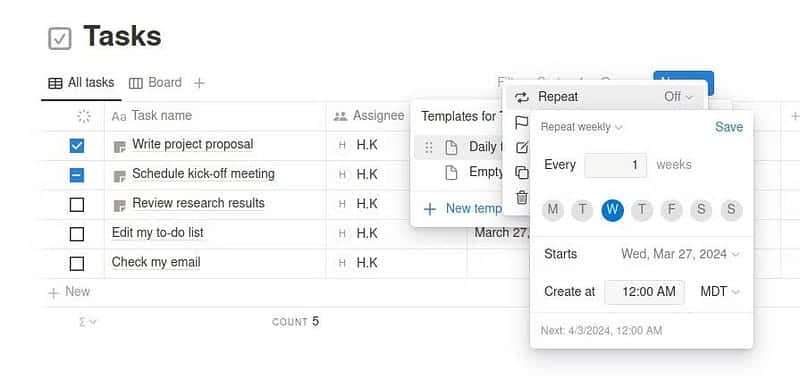Select the All tasks tab
Screen dimensions: 800x380
point(81,83)
